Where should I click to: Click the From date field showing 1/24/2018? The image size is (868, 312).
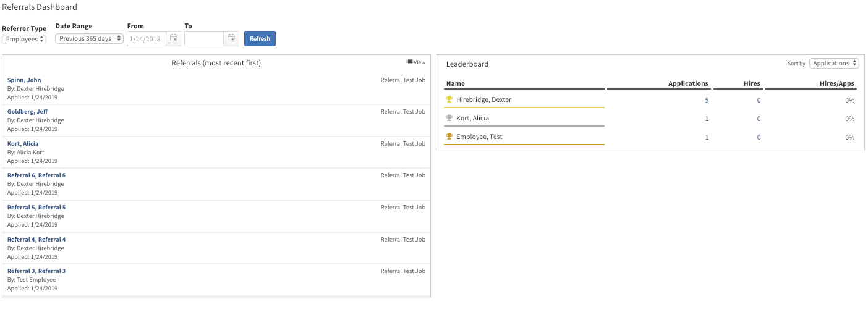[x=146, y=39]
